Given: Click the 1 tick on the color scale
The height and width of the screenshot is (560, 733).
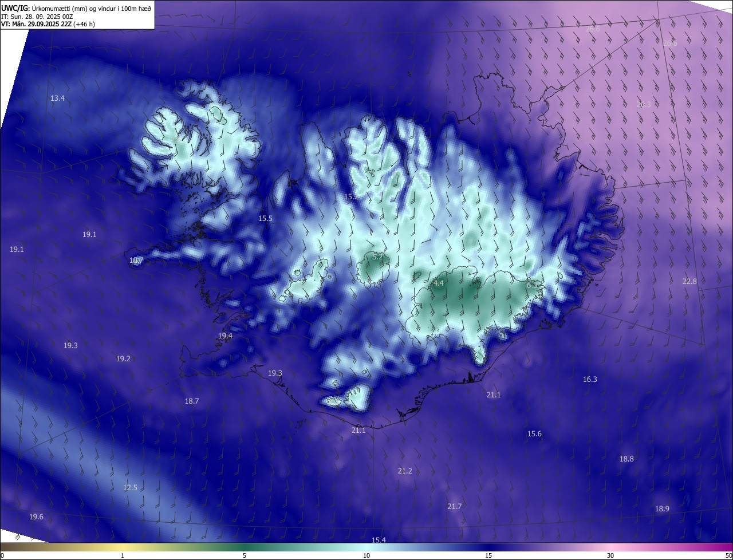Looking at the screenshot, I should tap(123, 555).
